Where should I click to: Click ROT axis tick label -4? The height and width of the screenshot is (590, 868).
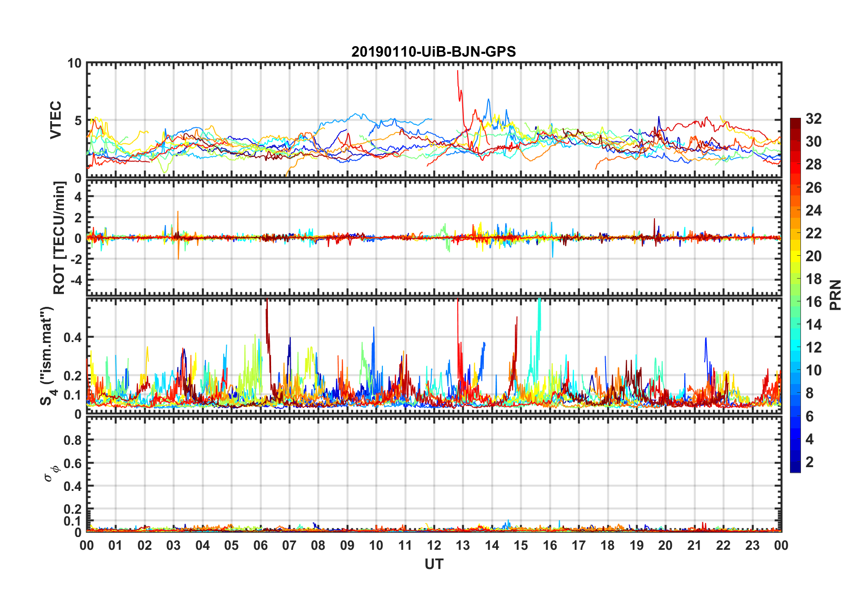(x=76, y=279)
